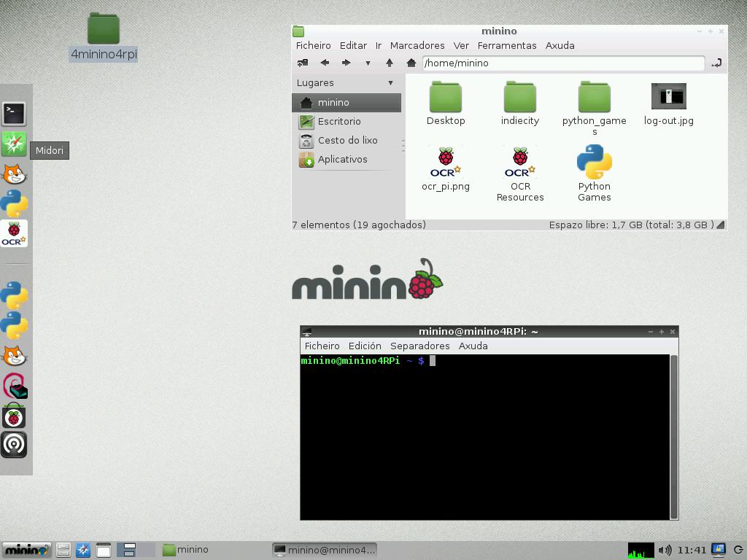Open the Raspberry Pi store bag icon
Viewport: 747px width, 560px height.
pos(14,415)
